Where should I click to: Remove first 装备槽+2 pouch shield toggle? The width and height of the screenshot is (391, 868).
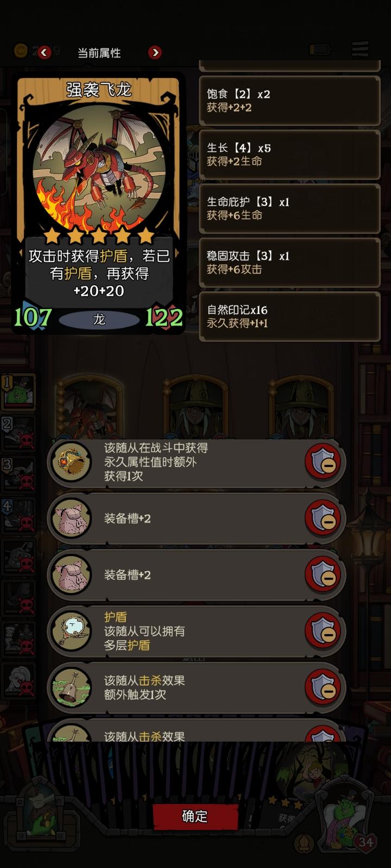click(x=323, y=519)
